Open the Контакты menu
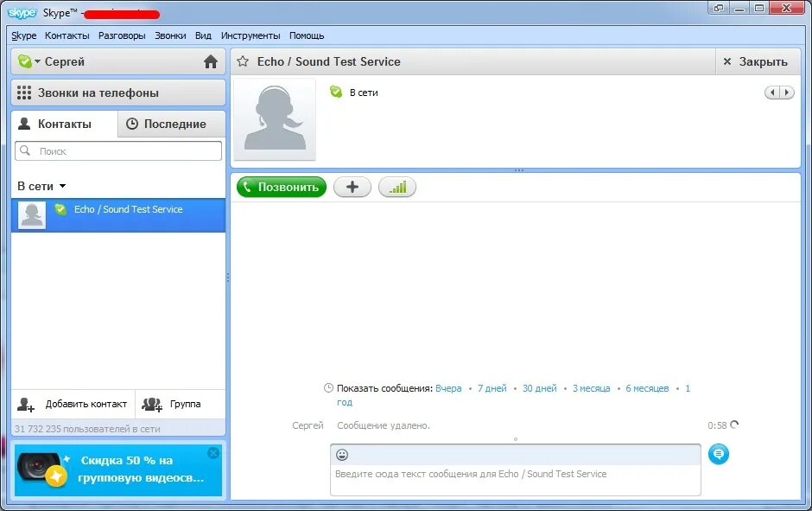The image size is (812, 511). click(x=67, y=35)
